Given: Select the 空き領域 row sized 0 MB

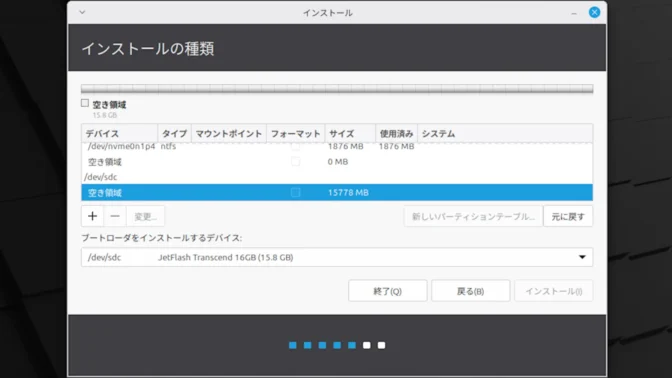Looking at the screenshot, I should coord(337,162).
